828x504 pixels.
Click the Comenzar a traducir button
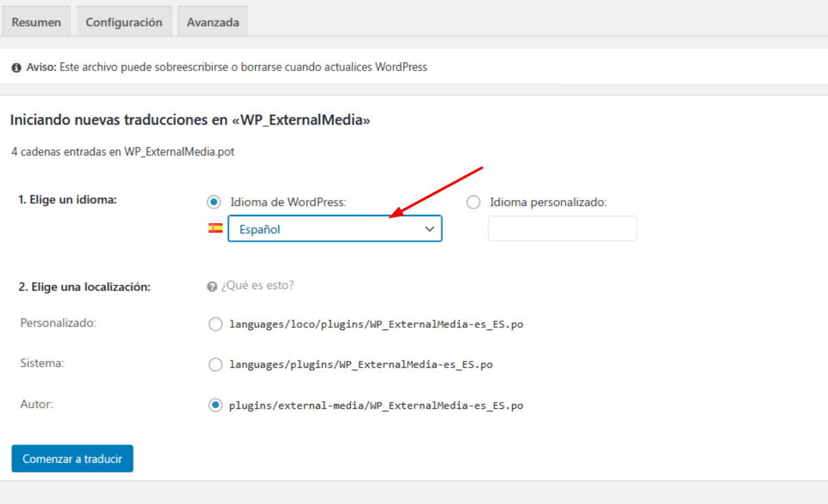(73, 459)
